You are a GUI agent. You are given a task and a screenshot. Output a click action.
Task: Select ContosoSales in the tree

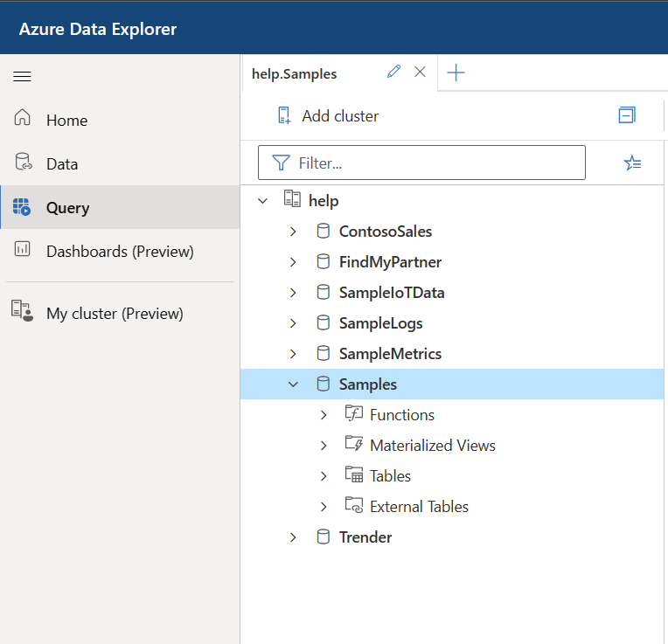[x=385, y=232]
